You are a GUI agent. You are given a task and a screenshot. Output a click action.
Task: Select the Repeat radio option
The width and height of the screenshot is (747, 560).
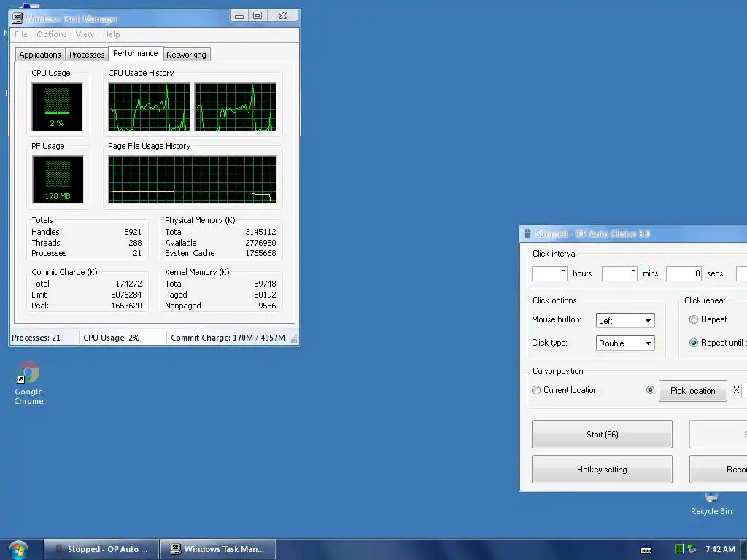click(x=694, y=319)
